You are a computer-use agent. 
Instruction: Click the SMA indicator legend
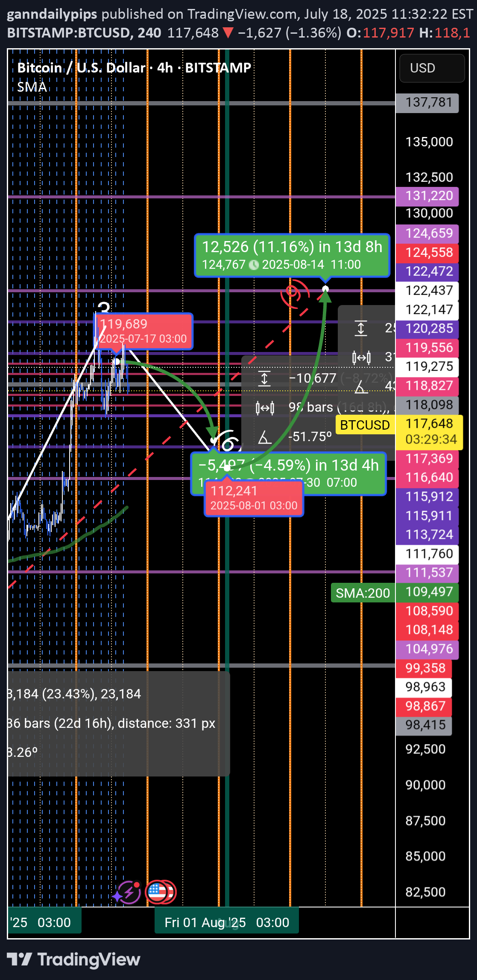click(32, 87)
